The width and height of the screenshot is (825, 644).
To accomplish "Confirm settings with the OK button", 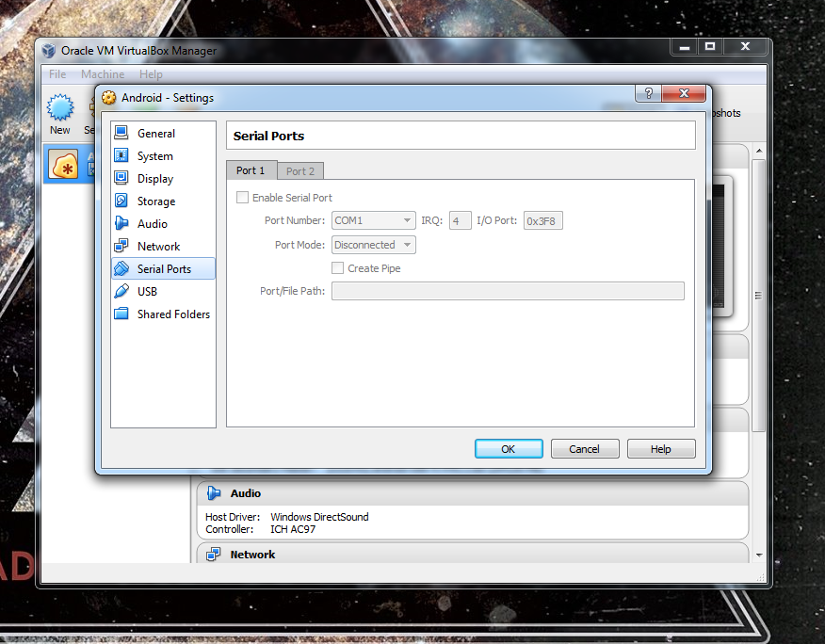I will [509, 449].
